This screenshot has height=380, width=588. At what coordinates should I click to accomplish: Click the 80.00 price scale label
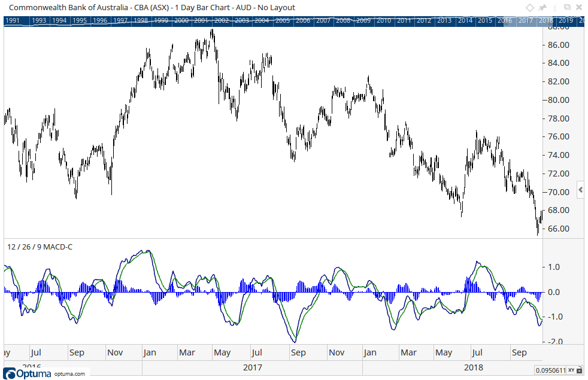tap(559, 100)
